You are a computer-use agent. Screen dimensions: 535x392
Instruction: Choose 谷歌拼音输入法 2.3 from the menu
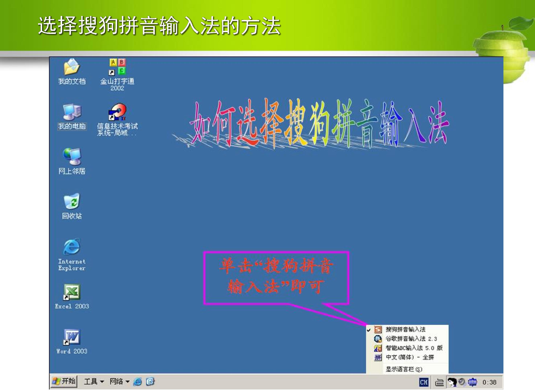[x=407, y=339]
